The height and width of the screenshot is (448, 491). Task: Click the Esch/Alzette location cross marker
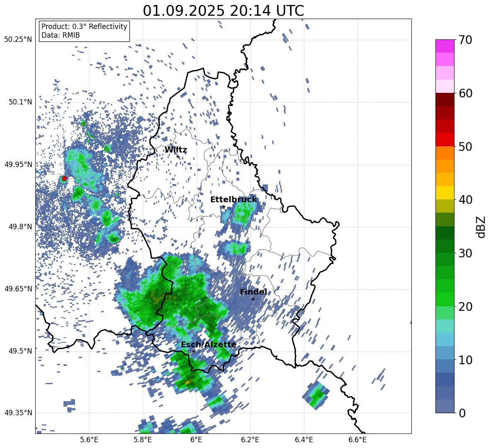pyautogui.click(x=194, y=351)
